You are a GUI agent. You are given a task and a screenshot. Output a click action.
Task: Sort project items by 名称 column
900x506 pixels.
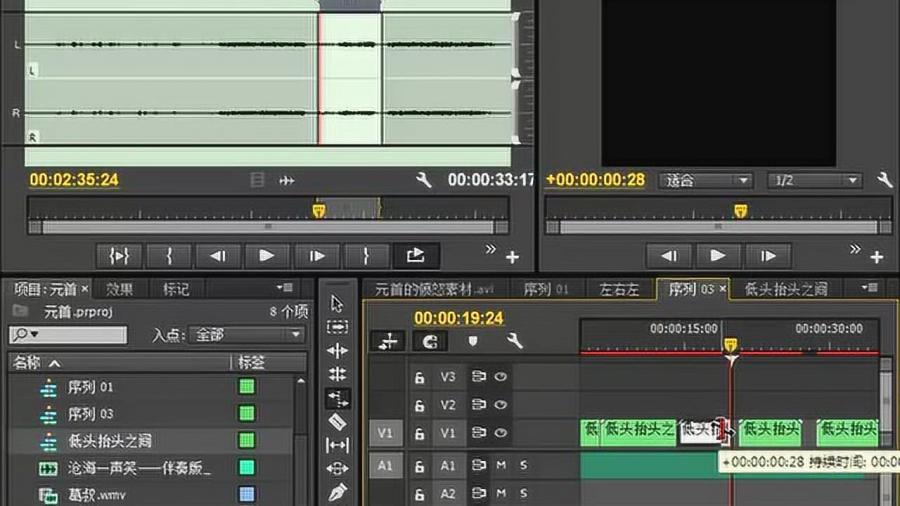click(26, 363)
